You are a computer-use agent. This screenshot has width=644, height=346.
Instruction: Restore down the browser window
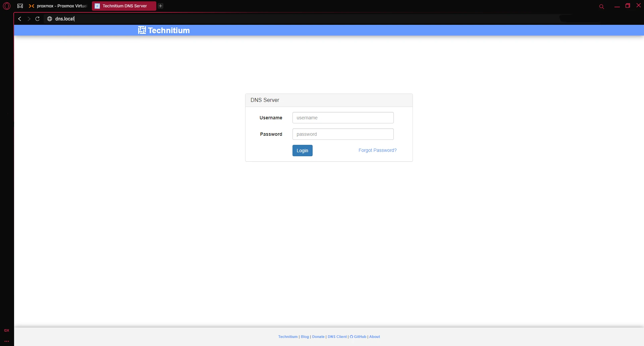[628, 6]
